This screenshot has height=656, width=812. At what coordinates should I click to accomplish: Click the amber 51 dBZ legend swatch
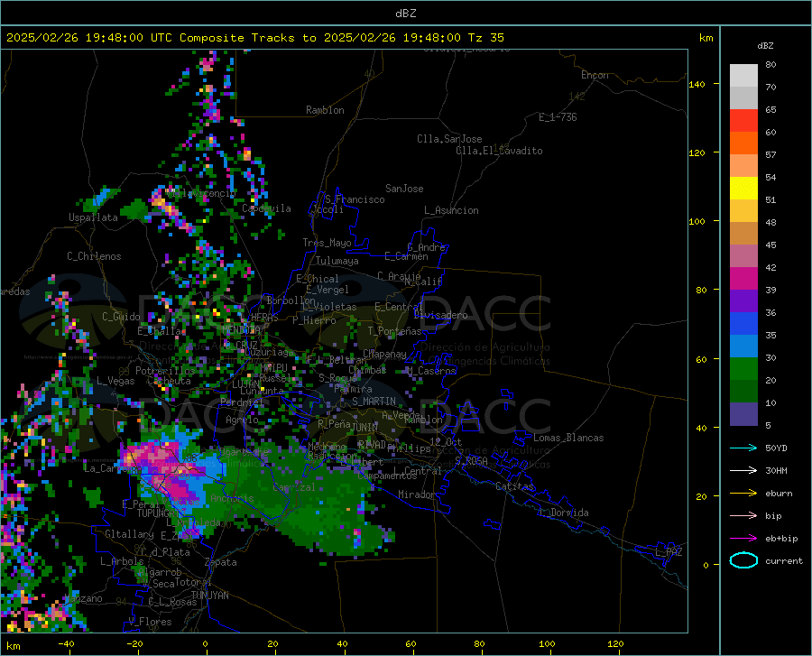743,211
